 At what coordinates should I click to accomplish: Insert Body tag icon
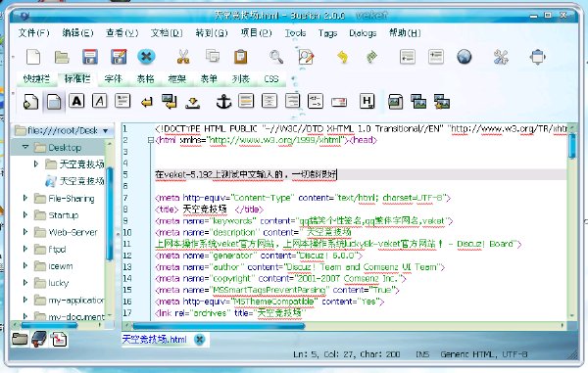tap(54, 102)
